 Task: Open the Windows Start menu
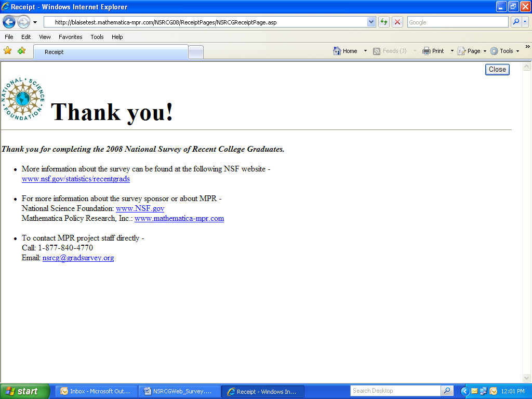pos(24,391)
